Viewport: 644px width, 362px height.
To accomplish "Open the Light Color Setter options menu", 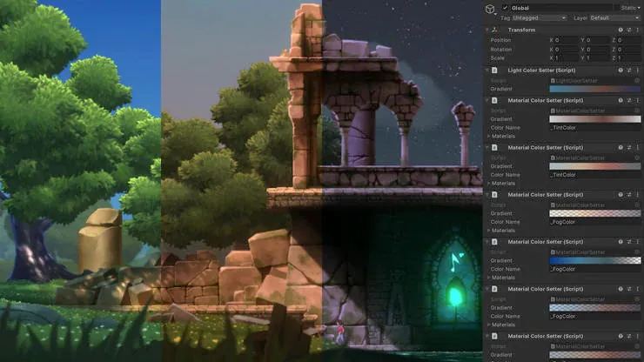I will pyautogui.click(x=638, y=70).
